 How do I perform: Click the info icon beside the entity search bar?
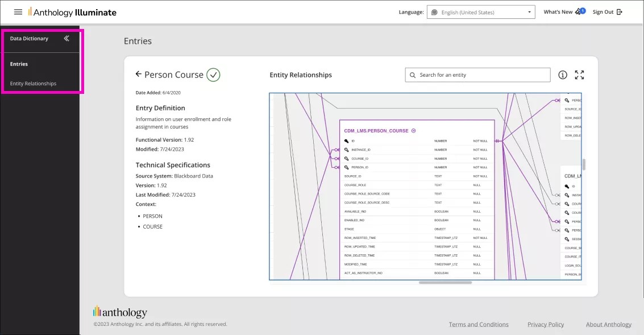(x=562, y=75)
